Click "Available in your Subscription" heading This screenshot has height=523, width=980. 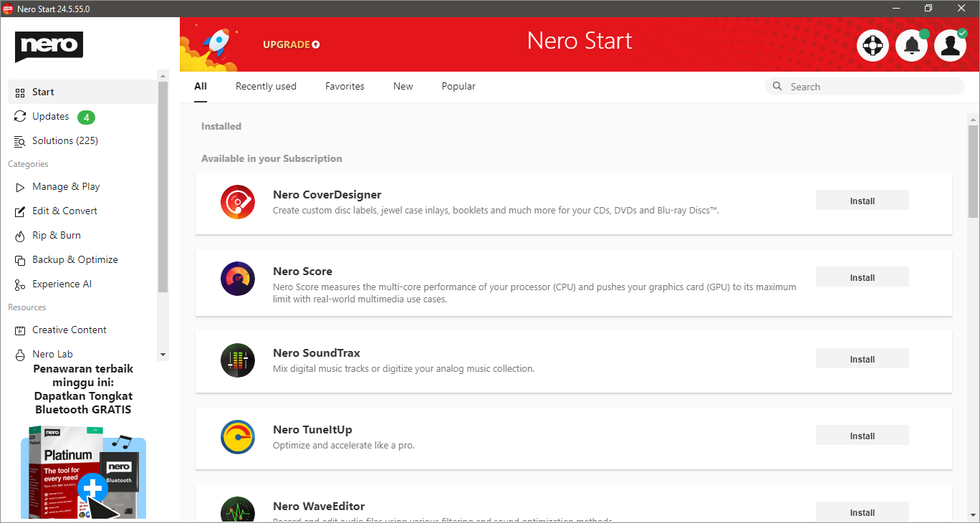(x=272, y=158)
